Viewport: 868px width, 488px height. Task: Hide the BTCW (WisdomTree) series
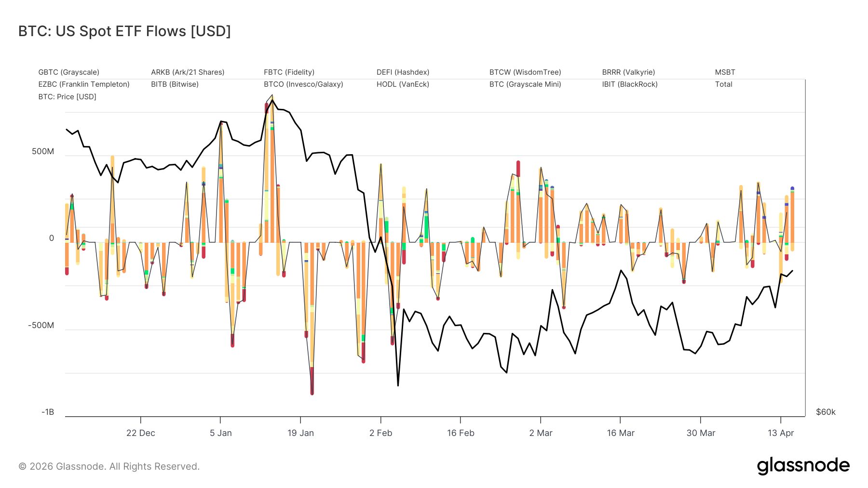click(x=525, y=72)
